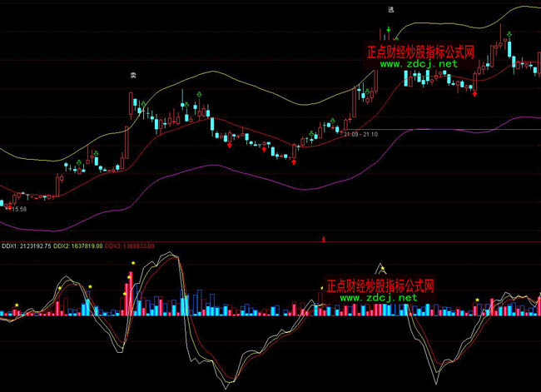Image resolution: width=541 pixels, height=392 pixels.
Task: Open www.zdcj.net link in lower panel
Action: coord(379,297)
